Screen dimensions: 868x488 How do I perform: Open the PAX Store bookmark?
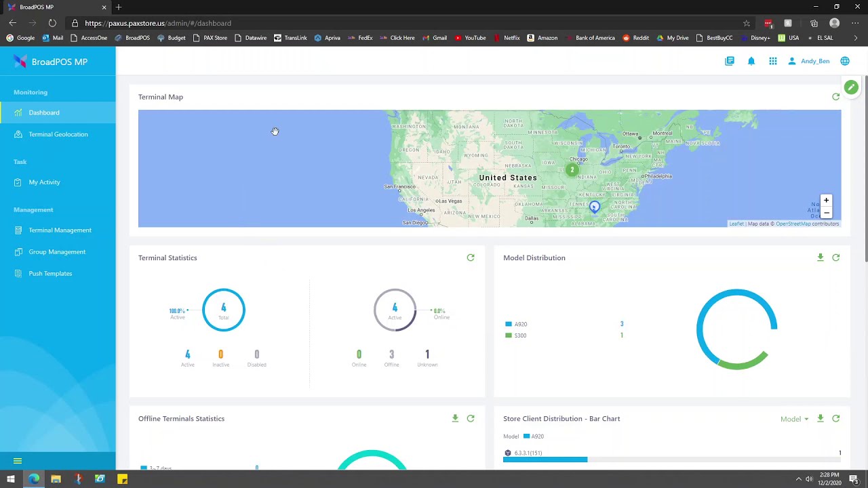[x=210, y=38]
